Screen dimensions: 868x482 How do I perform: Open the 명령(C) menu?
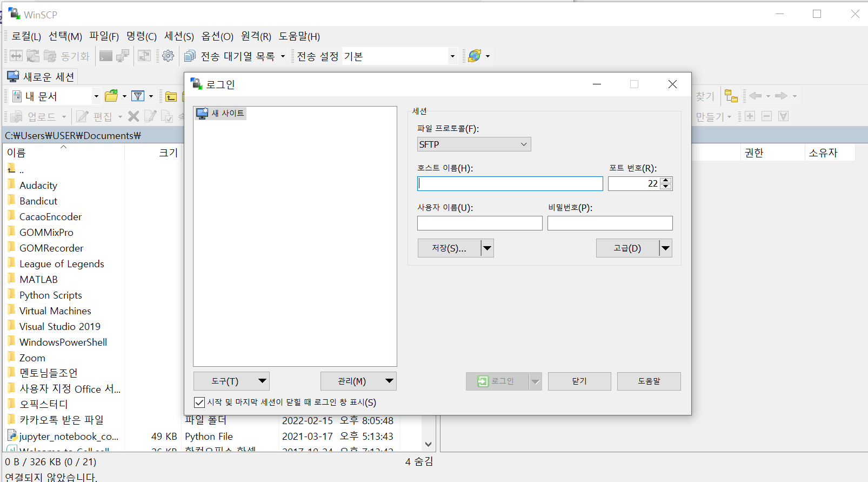[142, 36]
